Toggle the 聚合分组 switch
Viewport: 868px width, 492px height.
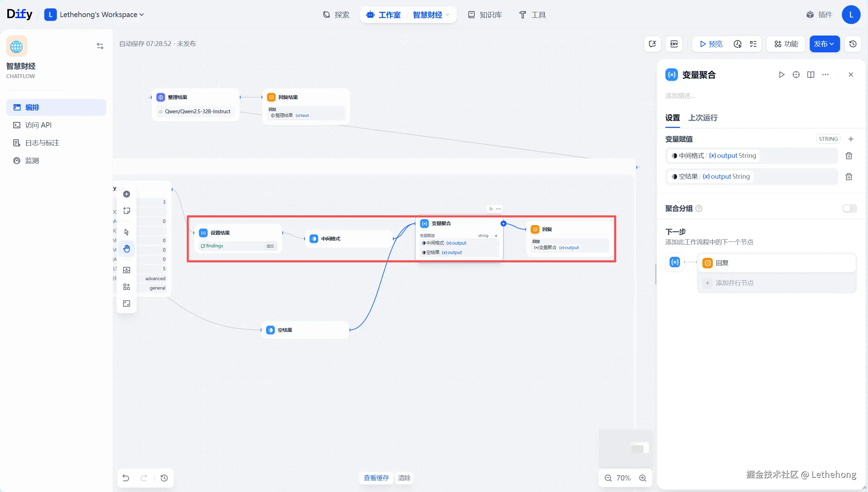(x=850, y=208)
